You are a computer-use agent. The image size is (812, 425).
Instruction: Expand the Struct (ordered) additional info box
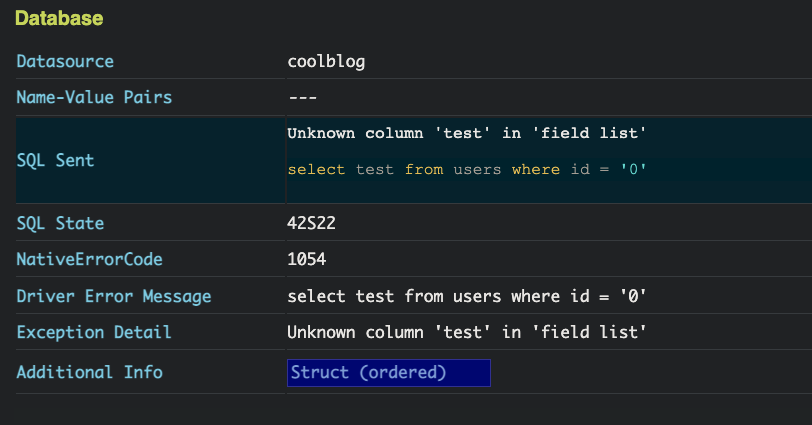point(388,373)
